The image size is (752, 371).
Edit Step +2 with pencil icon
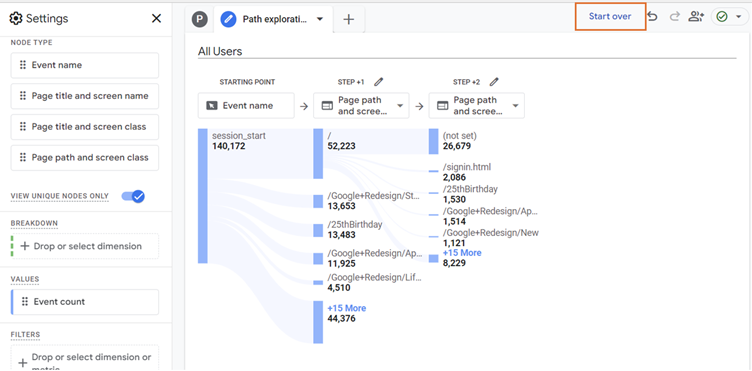pyautogui.click(x=494, y=82)
